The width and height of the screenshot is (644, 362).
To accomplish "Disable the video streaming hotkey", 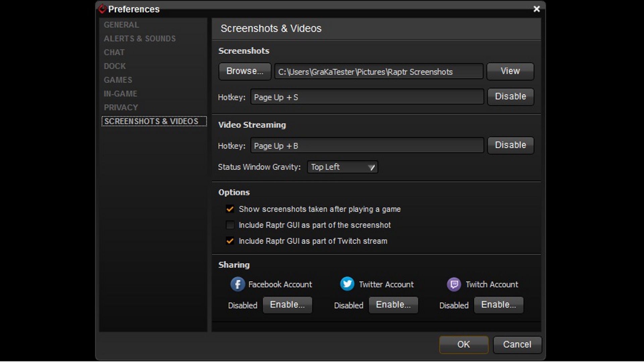I will 510,145.
